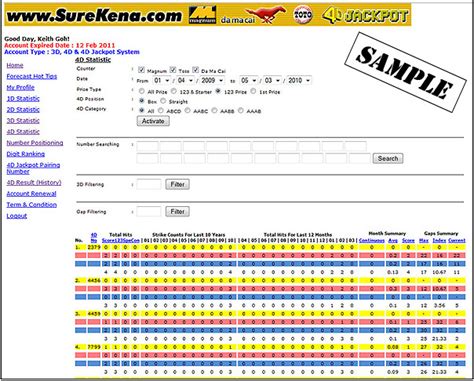Click 4D number 4456 in row 2
Image resolution: width=474 pixels, height=381 pixels.
[94, 280]
